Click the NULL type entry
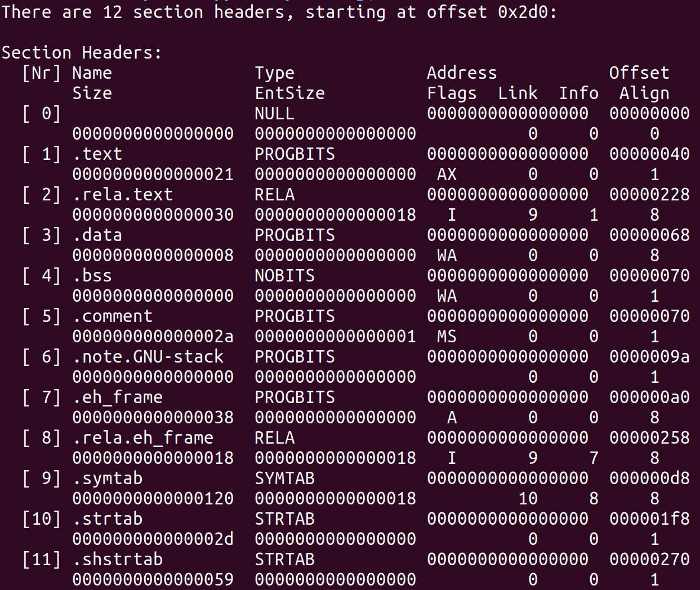 tap(274, 114)
